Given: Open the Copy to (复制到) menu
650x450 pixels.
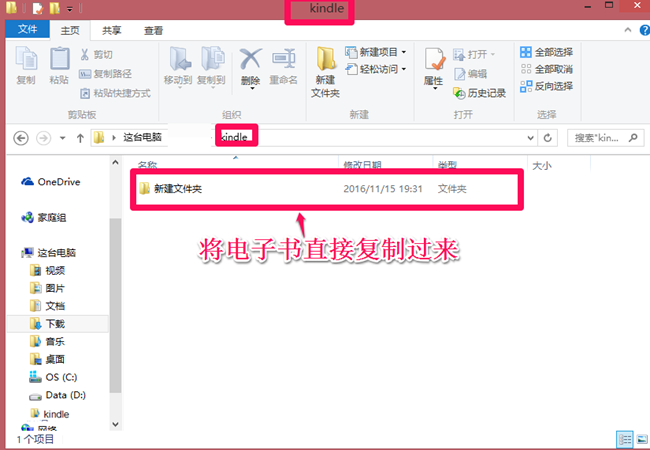Looking at the screenshot, I should [x=211, y=66].
